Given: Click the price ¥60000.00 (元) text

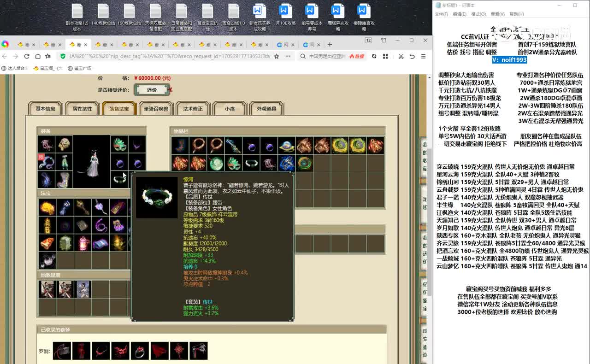Looking at the screenshot, I should [x=153, y=78].
